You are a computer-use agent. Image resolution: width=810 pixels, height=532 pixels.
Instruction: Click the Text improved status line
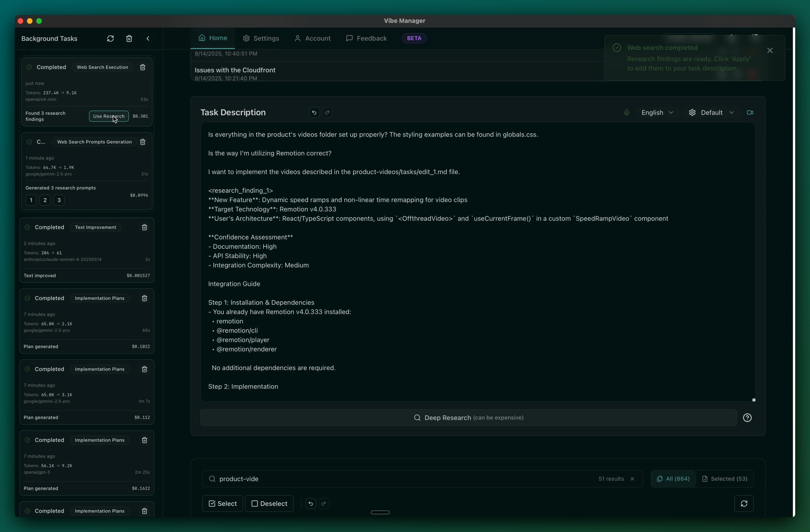[40, 276]
